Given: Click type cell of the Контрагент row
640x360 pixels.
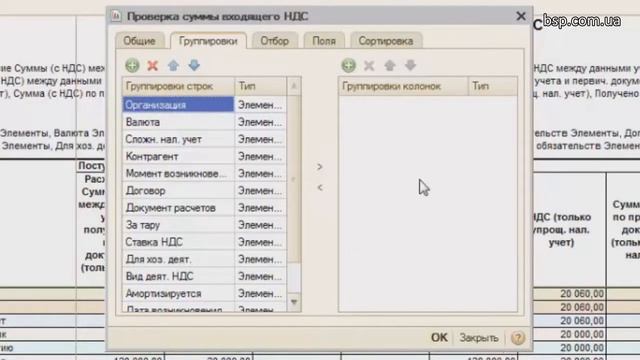Looking at the screenshot, I should coord(261,156).
